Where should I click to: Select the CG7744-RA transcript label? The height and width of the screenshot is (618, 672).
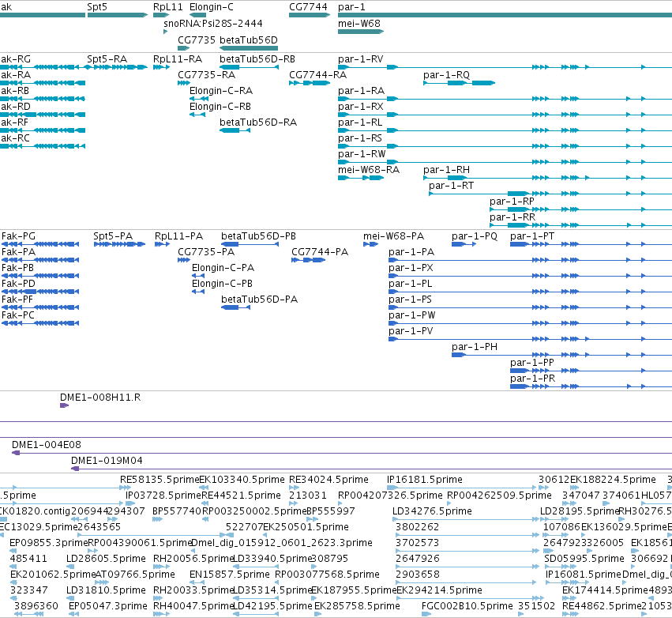pyautogui.click(x=318, y=75)
